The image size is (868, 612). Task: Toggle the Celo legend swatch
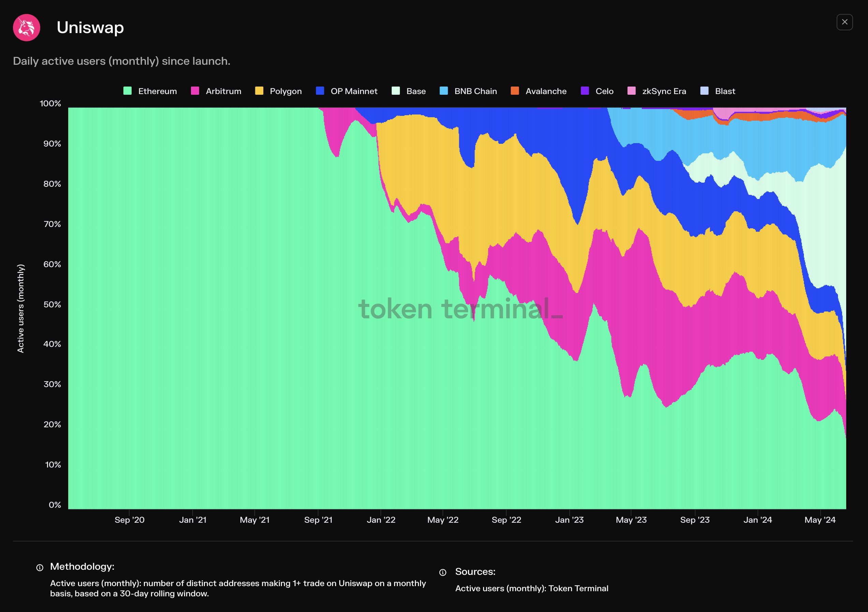coord(585,91)
